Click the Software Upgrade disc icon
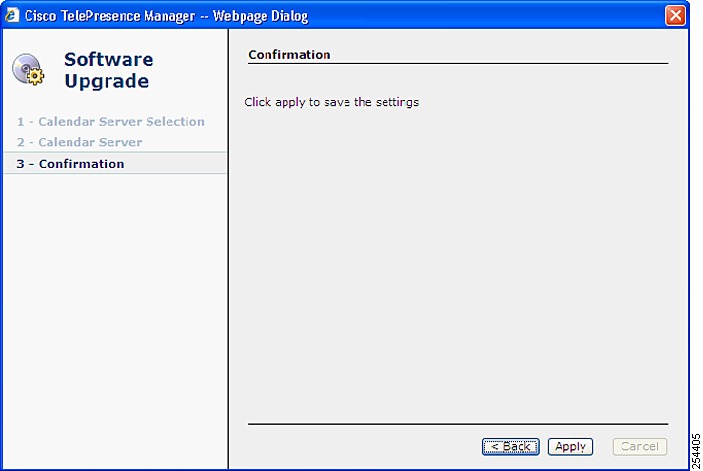 28,69
